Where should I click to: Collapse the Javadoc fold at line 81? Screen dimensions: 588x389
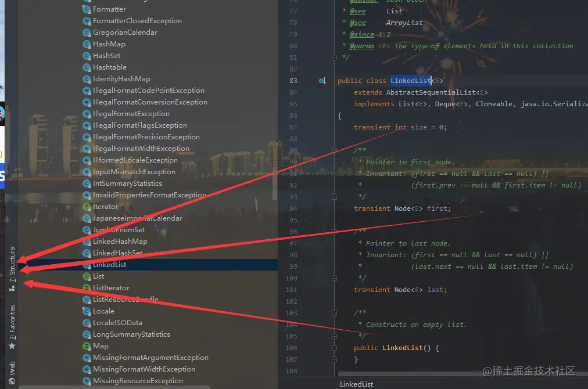point(334,57)
